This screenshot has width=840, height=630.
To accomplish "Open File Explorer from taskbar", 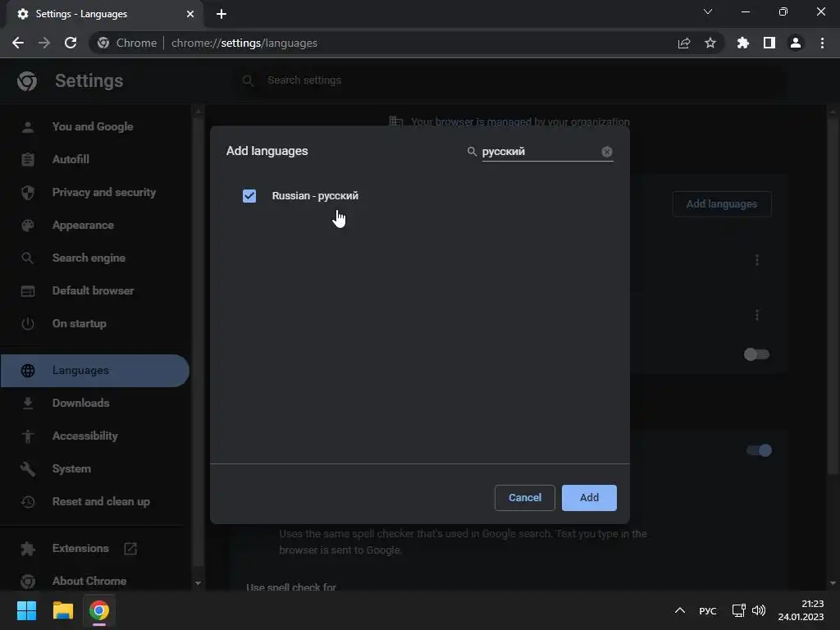I will tap(62, 610).
